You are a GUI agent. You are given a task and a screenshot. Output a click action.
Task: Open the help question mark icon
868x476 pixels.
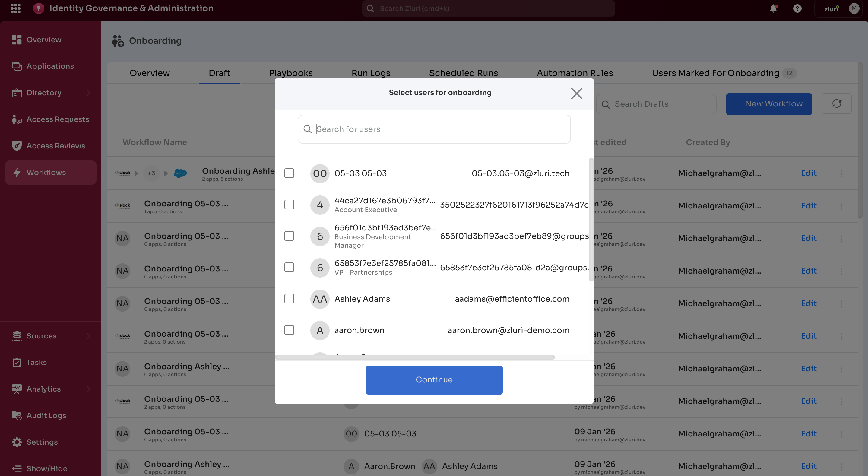click(x=797, y=8)
